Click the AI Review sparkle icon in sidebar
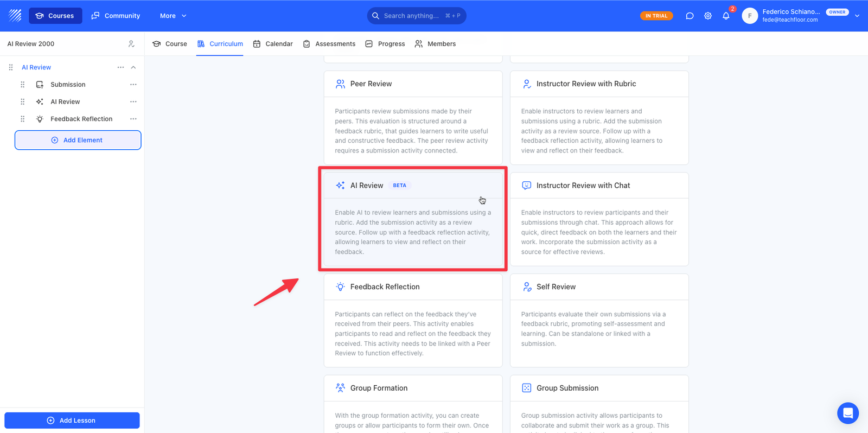 40,101
